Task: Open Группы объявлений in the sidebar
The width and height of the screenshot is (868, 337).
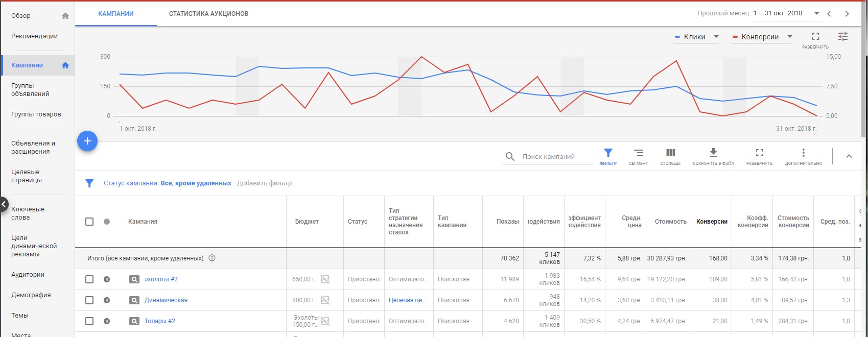Action: [x=30, y=90]
